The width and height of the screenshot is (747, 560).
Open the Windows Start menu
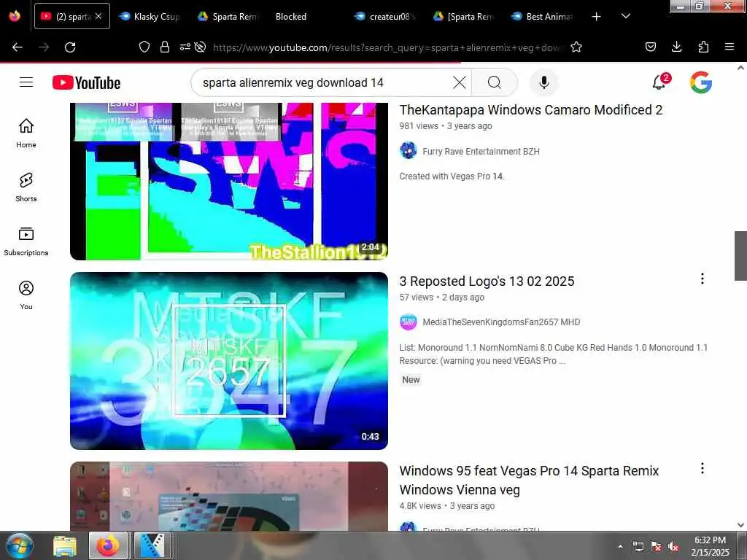coord(20,545)
